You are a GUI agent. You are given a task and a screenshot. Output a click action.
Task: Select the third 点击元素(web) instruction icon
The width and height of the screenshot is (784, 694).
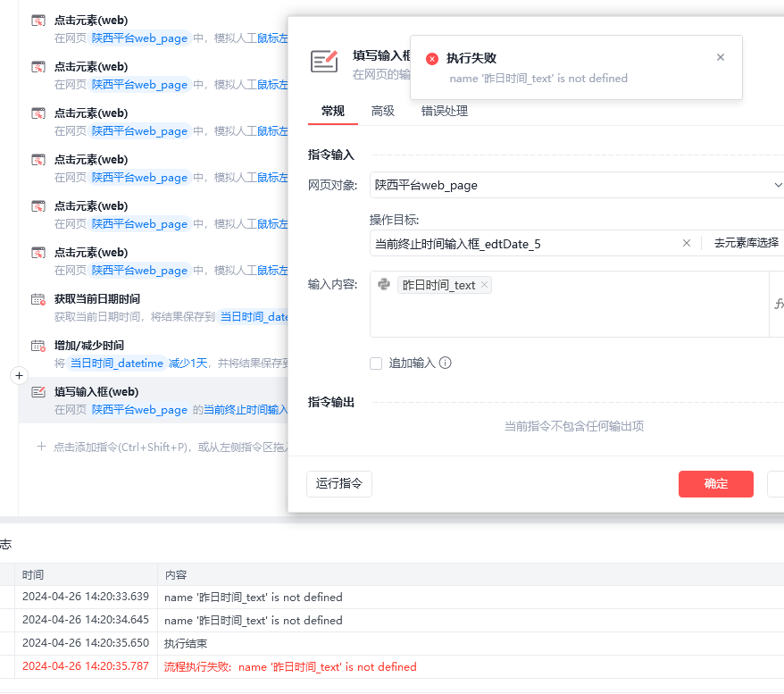[38, 113]
